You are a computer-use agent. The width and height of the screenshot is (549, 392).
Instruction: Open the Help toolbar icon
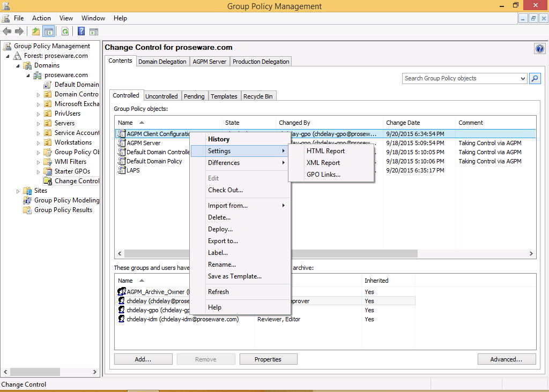pos(81,32)
